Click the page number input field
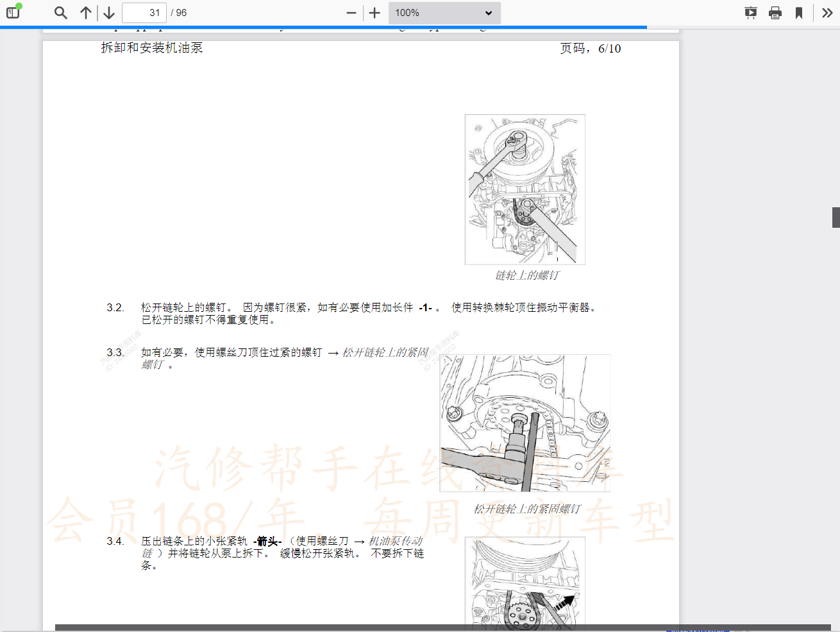Viewport: 840px width, 632px height. pyautogui.click(x=144, y=13)
